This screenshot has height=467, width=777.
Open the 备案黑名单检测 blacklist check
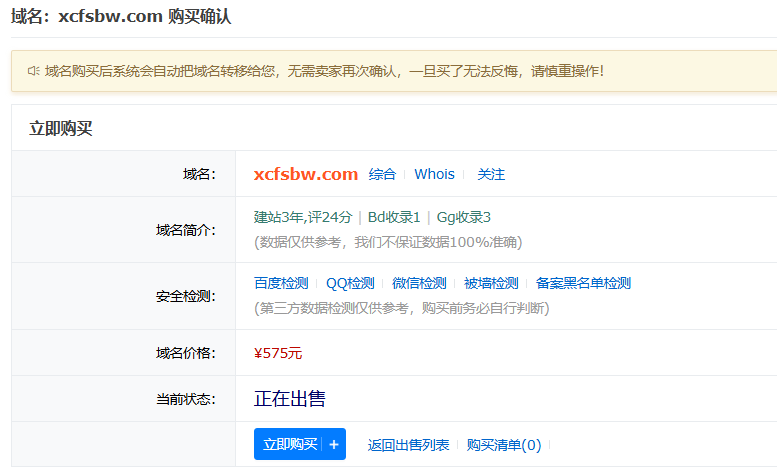click(583, 283)
